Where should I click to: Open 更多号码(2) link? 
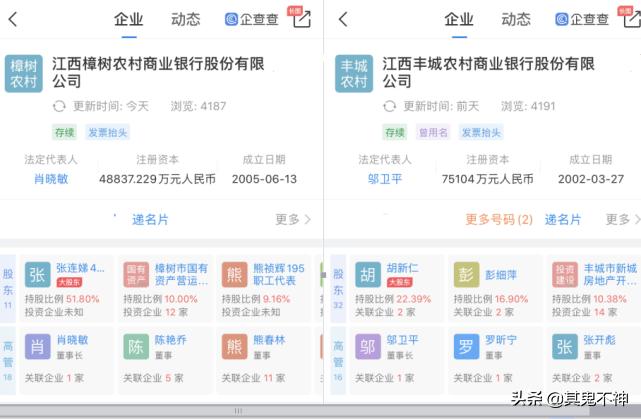[499, 220]
